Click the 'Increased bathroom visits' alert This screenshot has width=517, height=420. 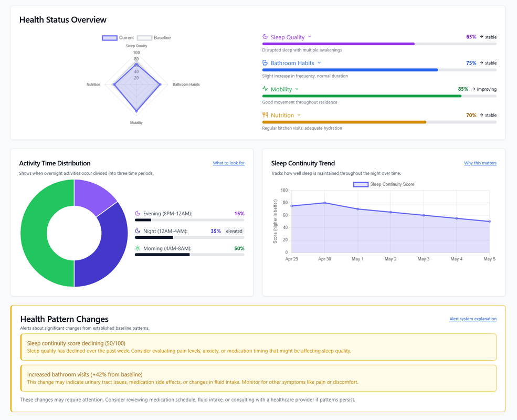(258, 378)
